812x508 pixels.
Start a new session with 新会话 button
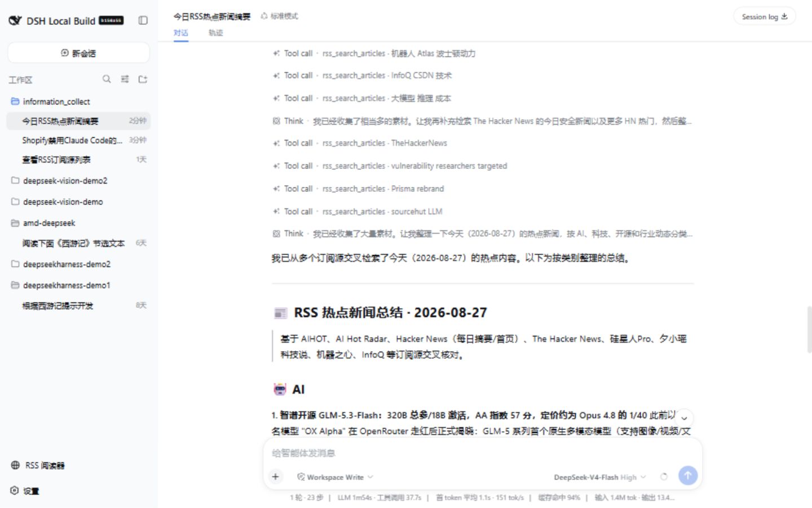tap(78, 53)
